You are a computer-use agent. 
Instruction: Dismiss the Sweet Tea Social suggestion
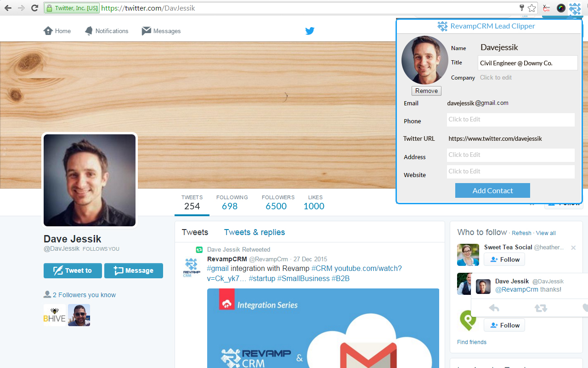(x=573, y=247)
